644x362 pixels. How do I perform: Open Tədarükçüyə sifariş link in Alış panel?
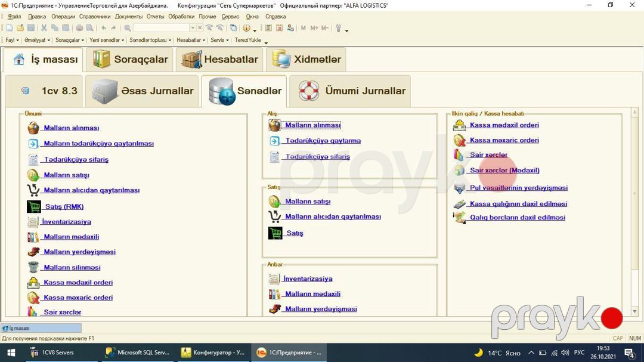(317, 157)
